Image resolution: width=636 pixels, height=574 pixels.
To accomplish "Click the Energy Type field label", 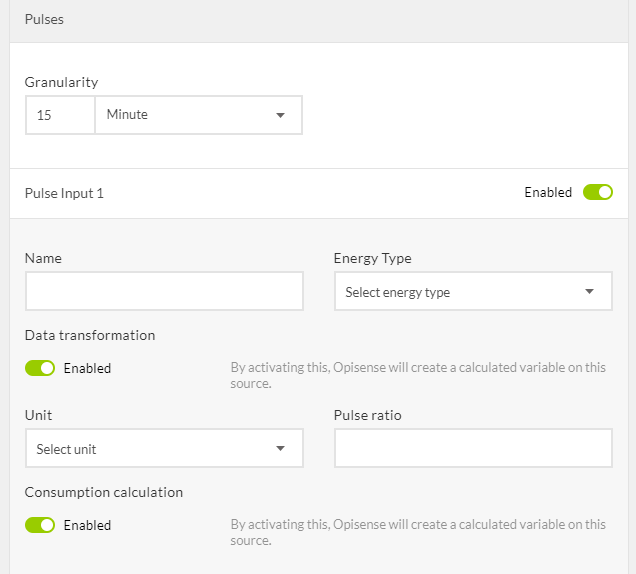I will point(372,258).
